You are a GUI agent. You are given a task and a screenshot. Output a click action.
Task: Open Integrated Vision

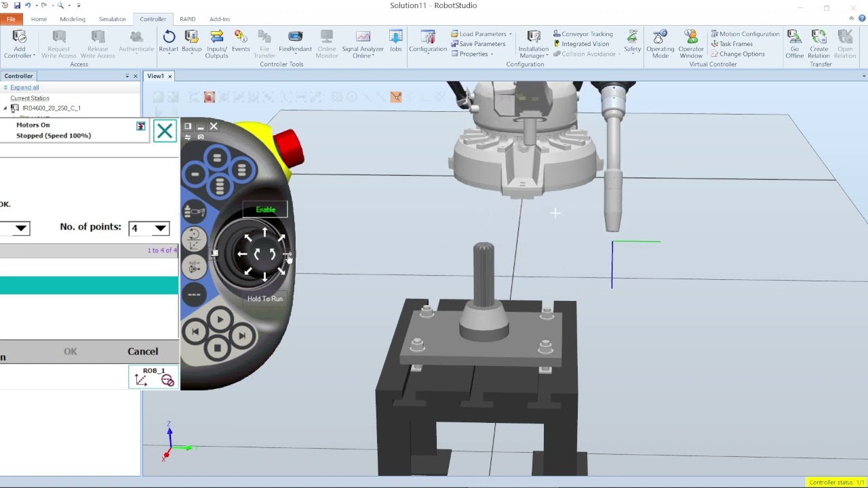580,44
